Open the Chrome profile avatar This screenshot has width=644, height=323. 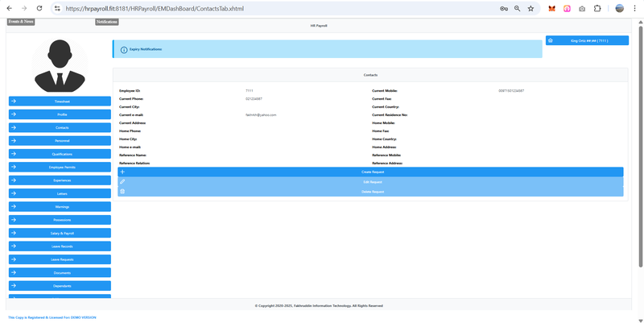pyautogui.click(x=619, y=8)
